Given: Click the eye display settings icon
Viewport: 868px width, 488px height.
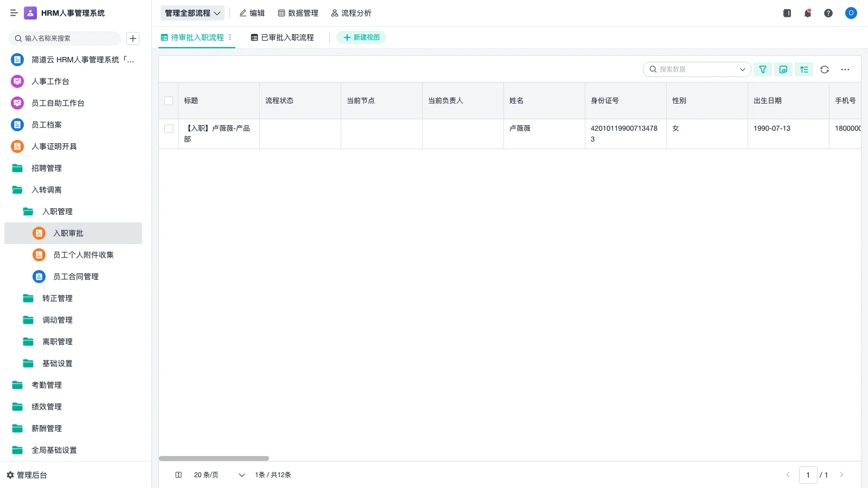Looking at the screenshot, I should pos(783,69).
